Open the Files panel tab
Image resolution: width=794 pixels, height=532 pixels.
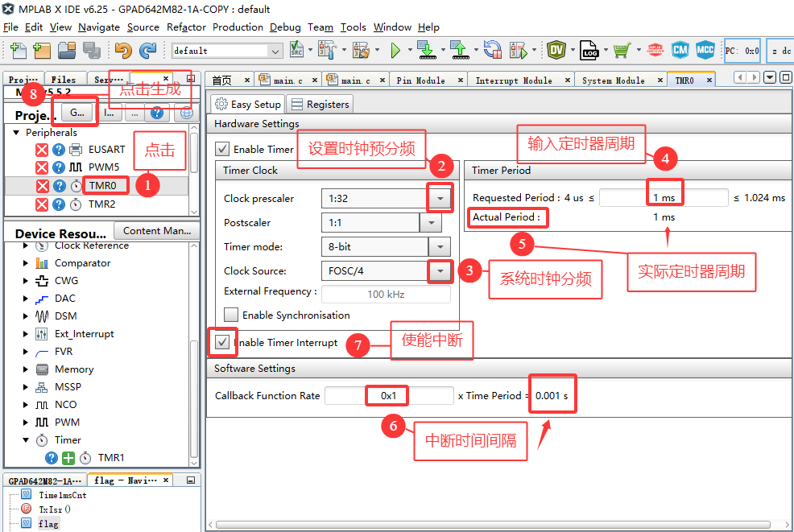[x=64, y=80]
